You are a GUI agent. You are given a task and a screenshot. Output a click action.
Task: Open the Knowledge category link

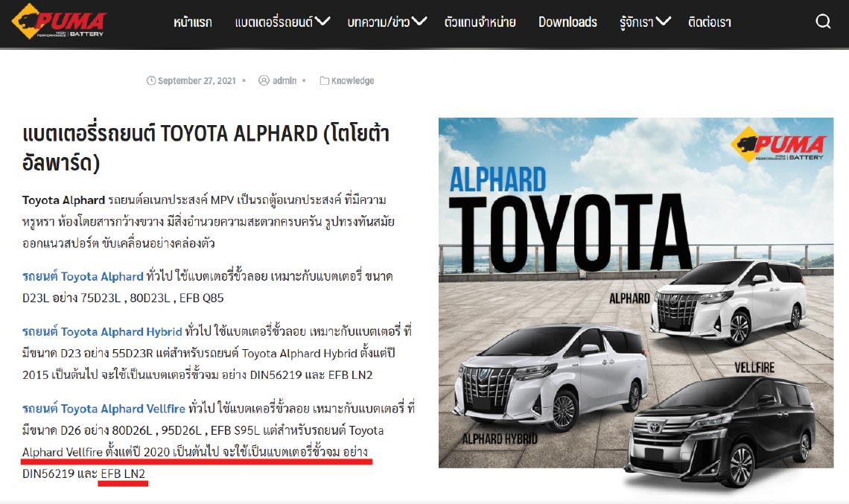pos(352,80)
